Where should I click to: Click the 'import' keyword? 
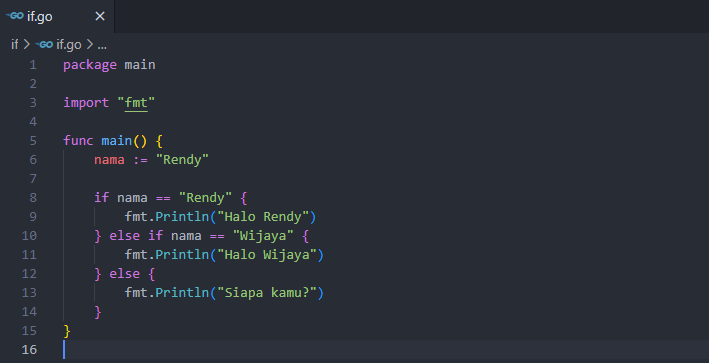coord(86,103)
